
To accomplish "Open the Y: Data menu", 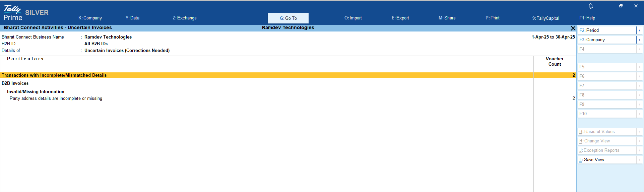I will (x=132, y=18).
